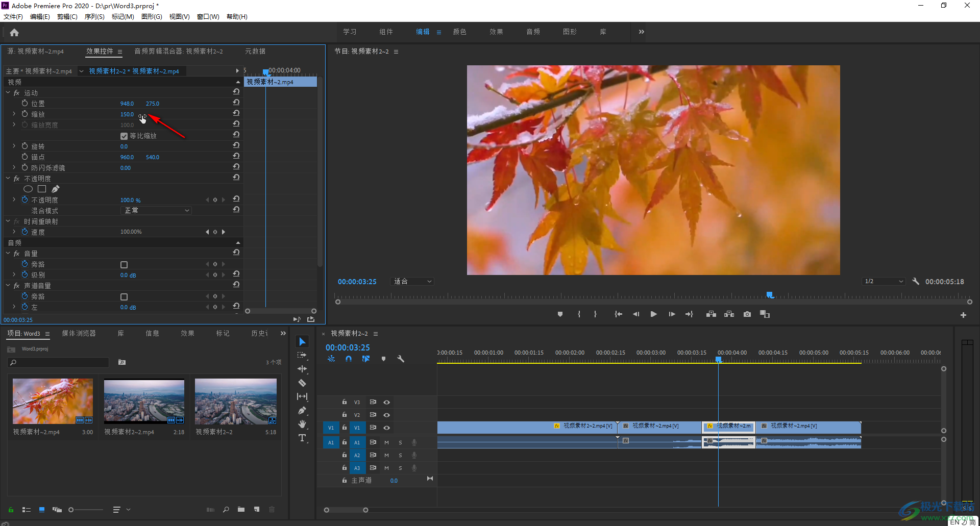Create new bin folder icon

241,509
